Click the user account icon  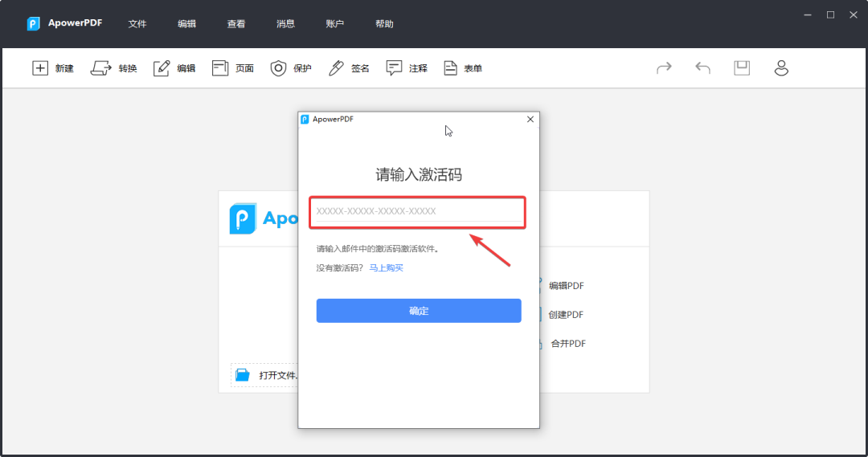pyautogui.click(x=781, y=68)
